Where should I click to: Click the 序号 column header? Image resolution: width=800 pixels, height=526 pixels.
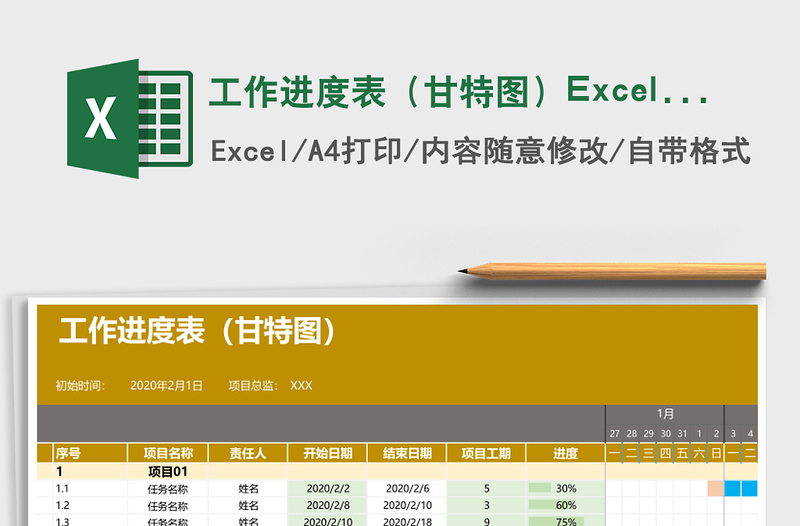tap(68, 453)
